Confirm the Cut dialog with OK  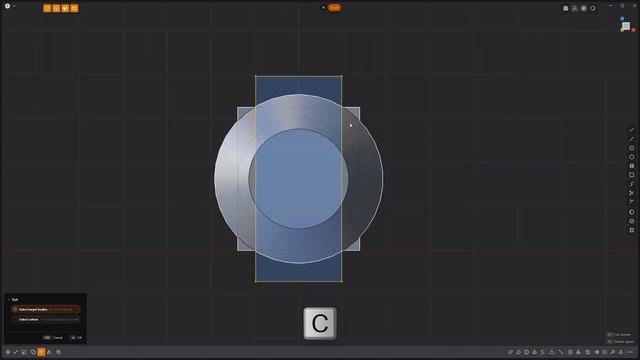pyautogui.click(x=76, y=338)
